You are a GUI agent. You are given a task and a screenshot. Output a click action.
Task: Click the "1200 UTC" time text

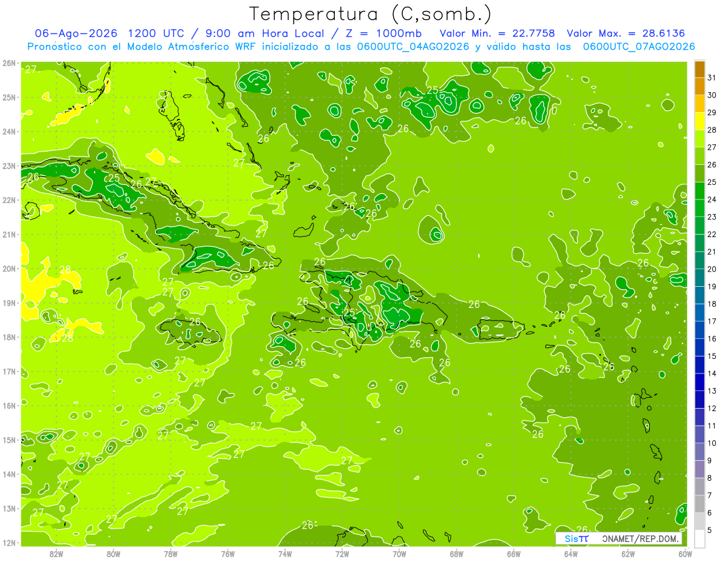(x=157, y=33)
